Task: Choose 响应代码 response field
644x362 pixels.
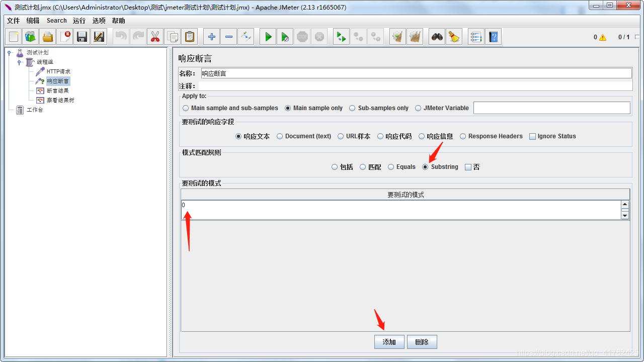Action: click(394, 136)
